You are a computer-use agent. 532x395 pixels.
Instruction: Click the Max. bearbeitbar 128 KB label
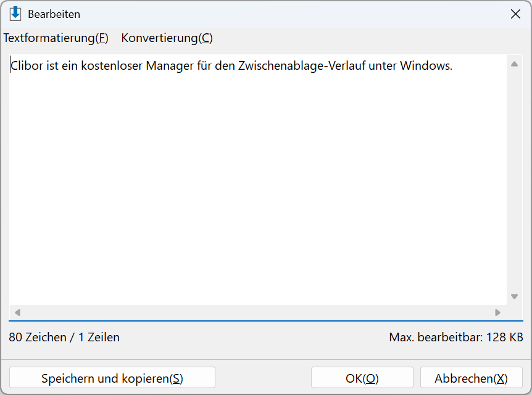(x=456, y=338)
